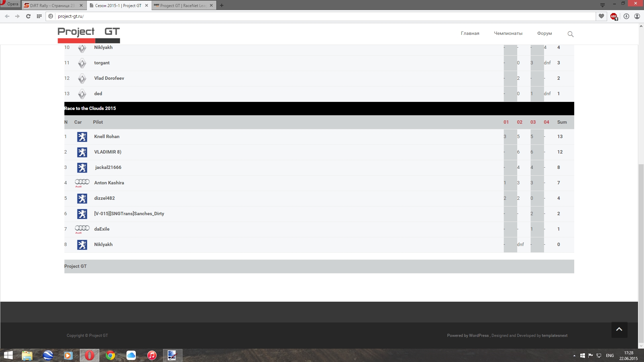Screen dimensions: 644x362
Task: Open the Speed Dial grid icon
Action: 39,16
